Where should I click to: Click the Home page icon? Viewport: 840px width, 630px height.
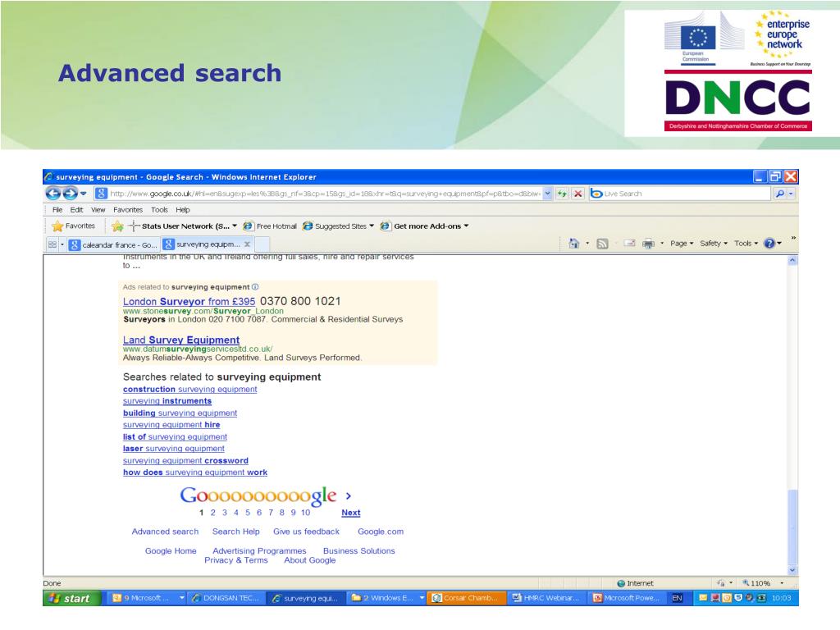573,243
